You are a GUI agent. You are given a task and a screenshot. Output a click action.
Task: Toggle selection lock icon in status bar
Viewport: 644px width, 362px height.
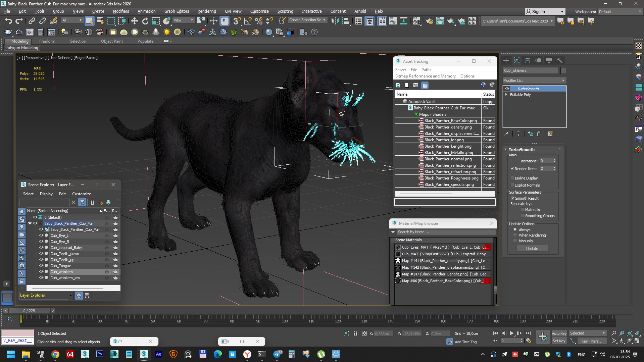[355, 333]
